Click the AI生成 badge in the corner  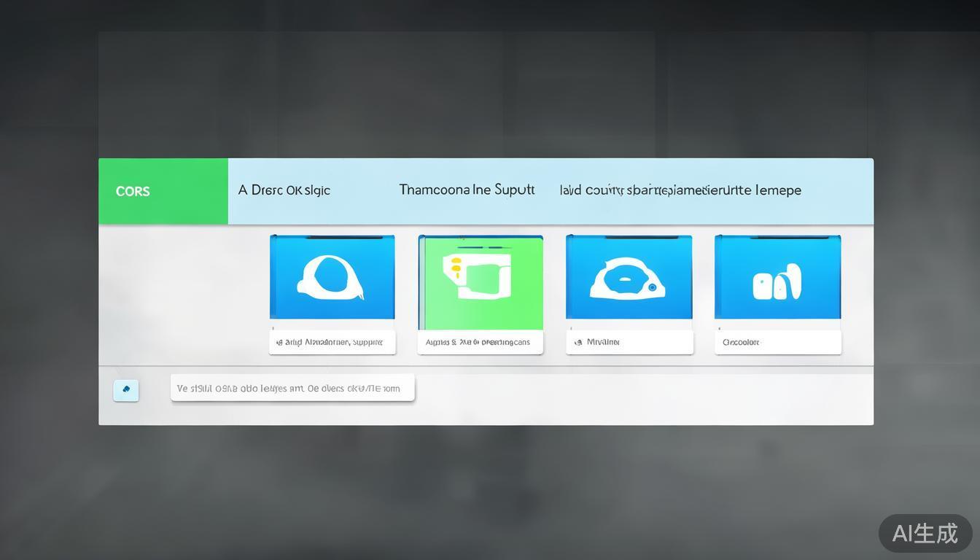pos(925,533)
